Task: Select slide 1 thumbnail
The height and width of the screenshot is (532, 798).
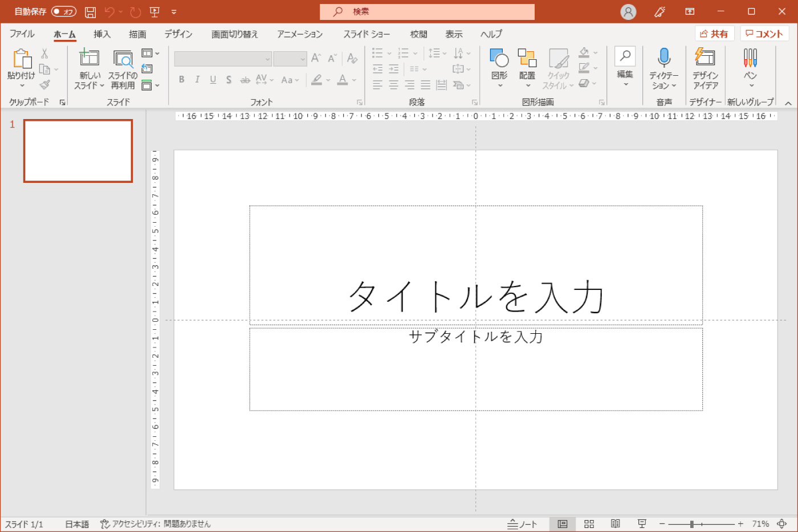Action: (x=78, y=151)
